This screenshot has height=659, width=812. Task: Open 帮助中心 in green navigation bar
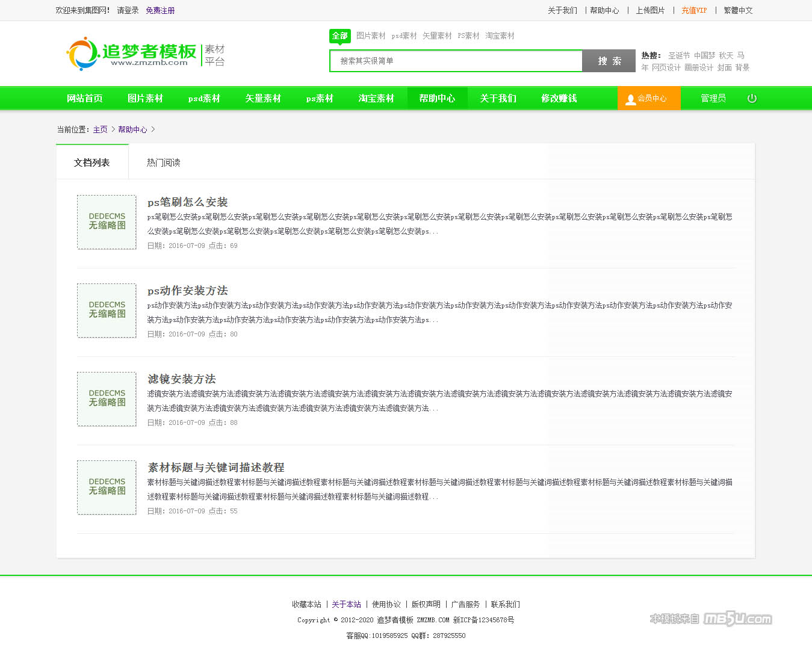click(437, 98)
